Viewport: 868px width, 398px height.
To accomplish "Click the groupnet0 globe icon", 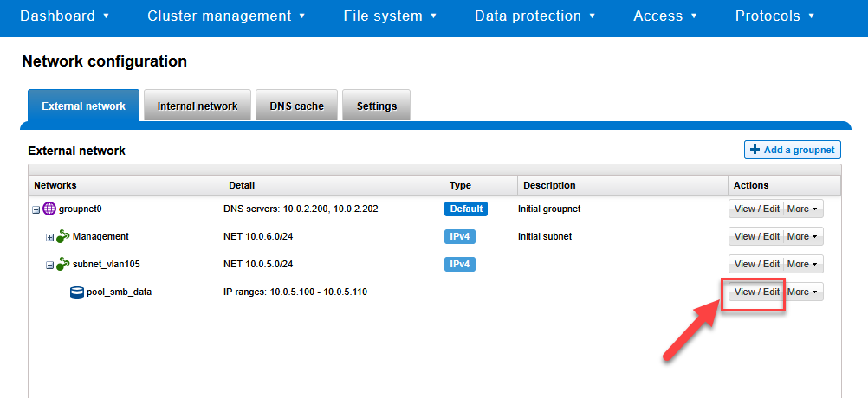I will click(x=49, y=209).
